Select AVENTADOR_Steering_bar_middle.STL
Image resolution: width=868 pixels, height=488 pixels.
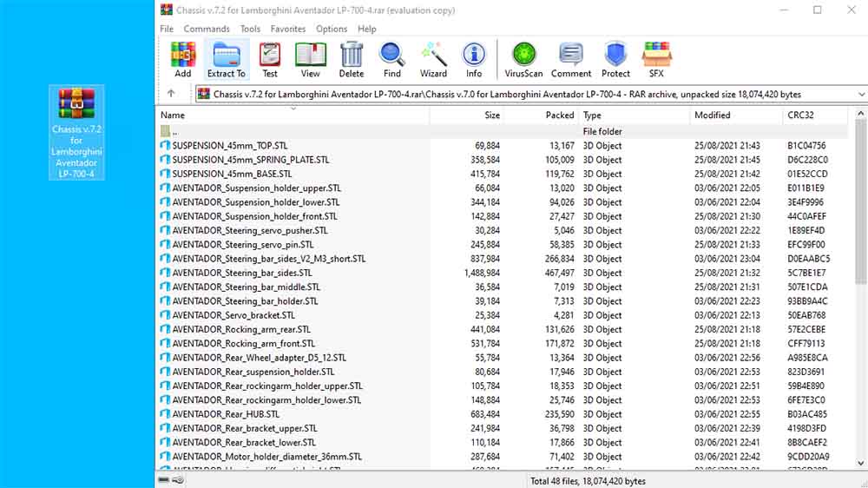pos(246,287)
